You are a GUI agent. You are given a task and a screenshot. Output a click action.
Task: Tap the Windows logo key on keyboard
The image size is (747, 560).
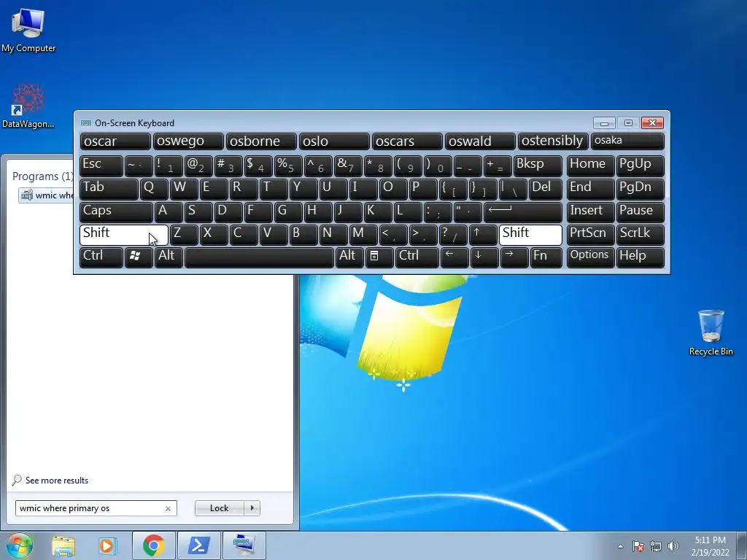point(138,257)
